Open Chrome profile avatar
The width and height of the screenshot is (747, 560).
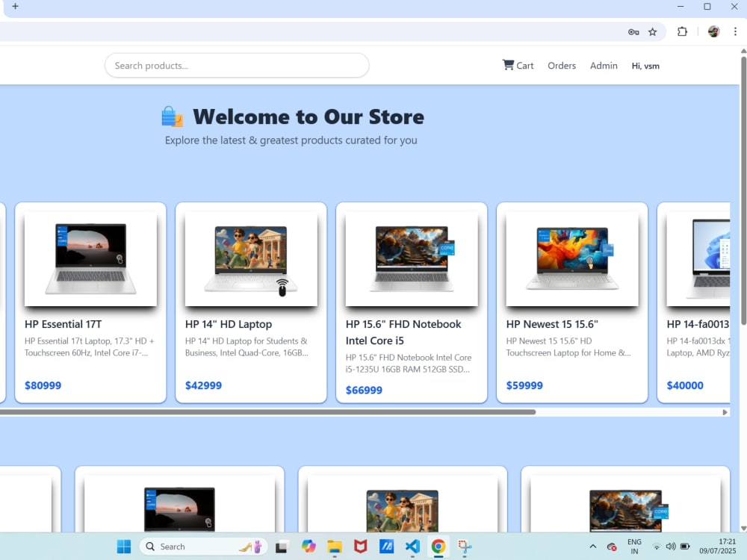713,32
